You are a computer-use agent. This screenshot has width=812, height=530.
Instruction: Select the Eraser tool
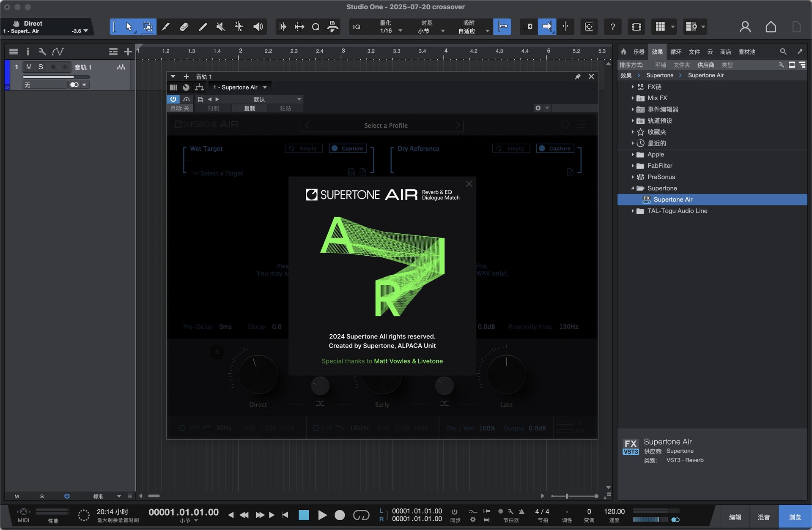[184, 27]
